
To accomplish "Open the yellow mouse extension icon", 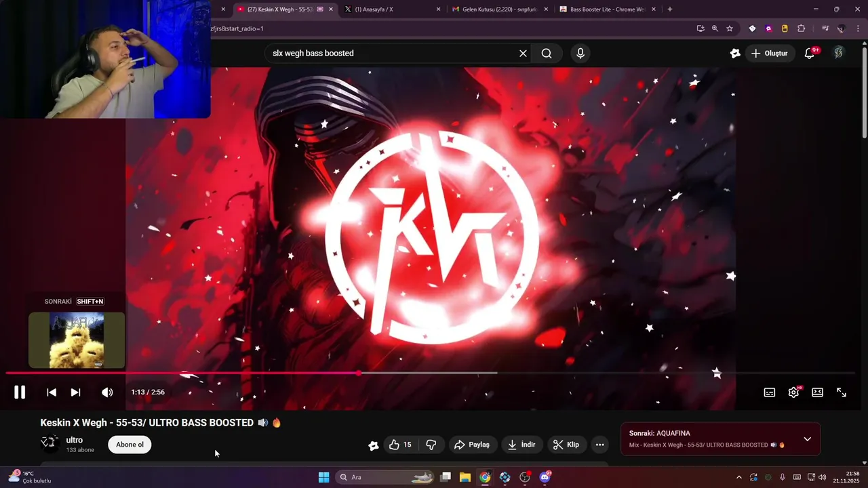I will [785, 28].
